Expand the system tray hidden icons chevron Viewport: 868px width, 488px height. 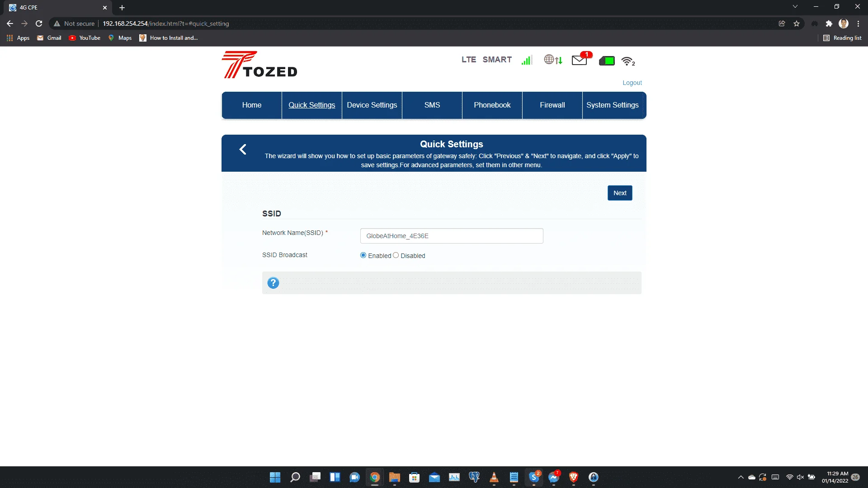(x=741, y=477)
